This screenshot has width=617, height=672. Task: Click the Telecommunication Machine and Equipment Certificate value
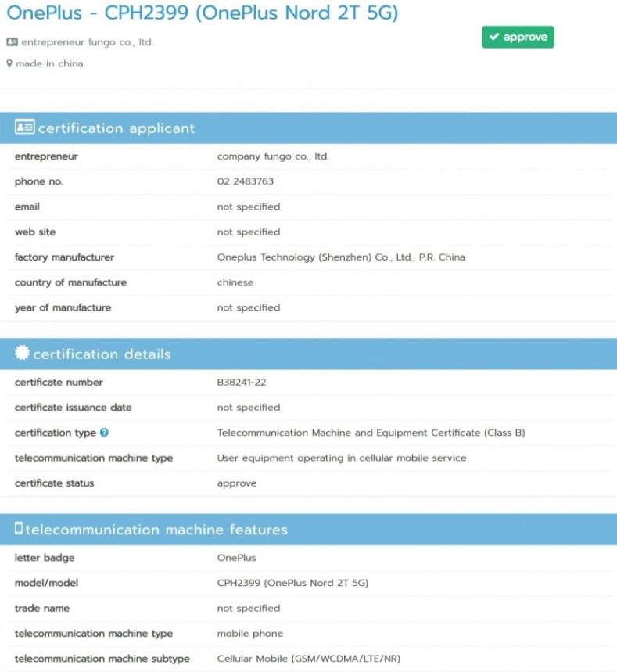click(x=371, y=433)
